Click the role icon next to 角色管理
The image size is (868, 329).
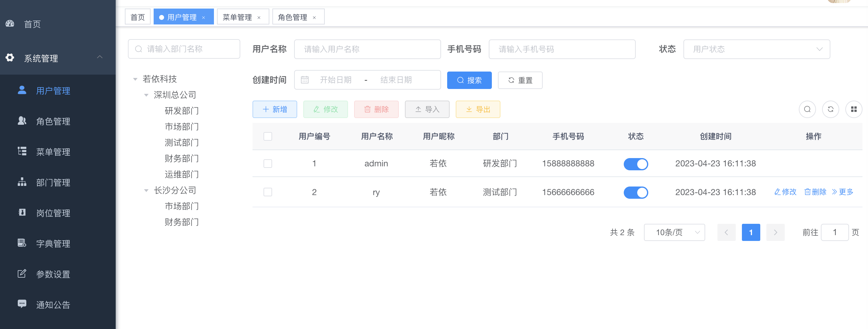(22, 120)
